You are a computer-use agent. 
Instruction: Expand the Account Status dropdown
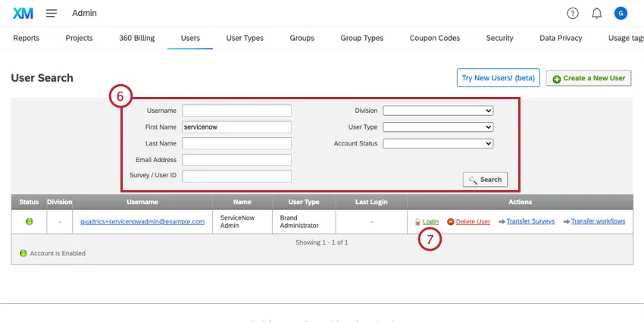[438, 143]
